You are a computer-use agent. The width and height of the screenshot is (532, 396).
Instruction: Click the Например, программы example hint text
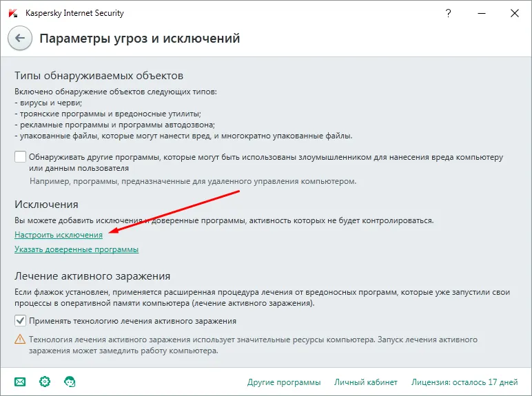pos(193,181)
